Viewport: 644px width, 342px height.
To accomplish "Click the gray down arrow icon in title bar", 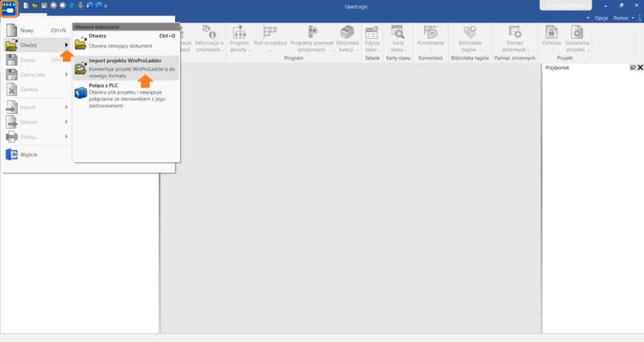I will [80, 6].
